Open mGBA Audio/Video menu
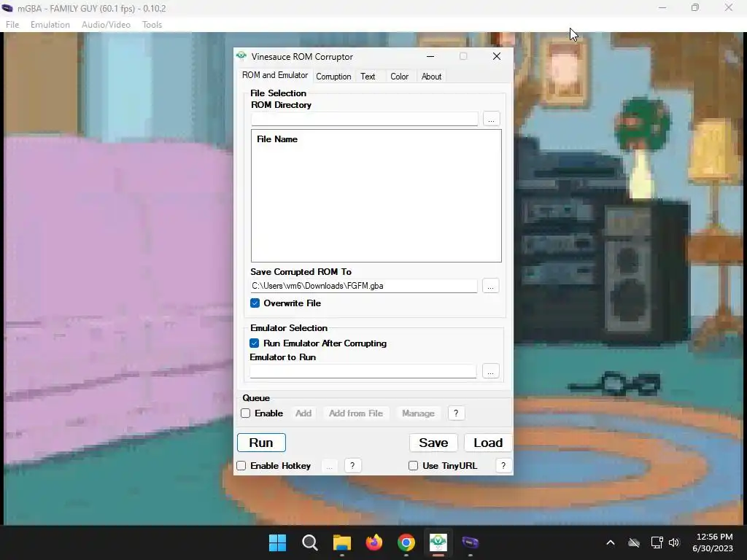 [x=106, y=25]
